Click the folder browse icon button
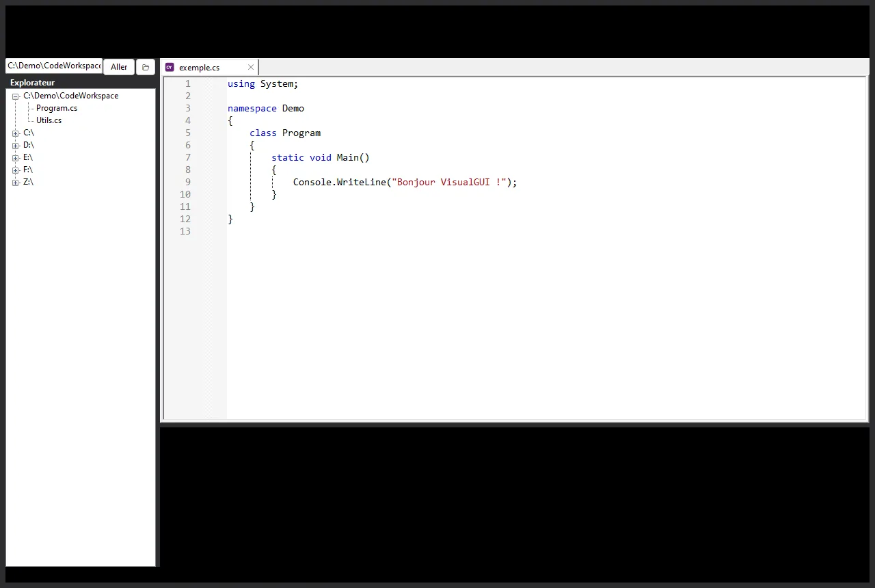This screenshot has height=588, width=875. click(x=146, y=67)
